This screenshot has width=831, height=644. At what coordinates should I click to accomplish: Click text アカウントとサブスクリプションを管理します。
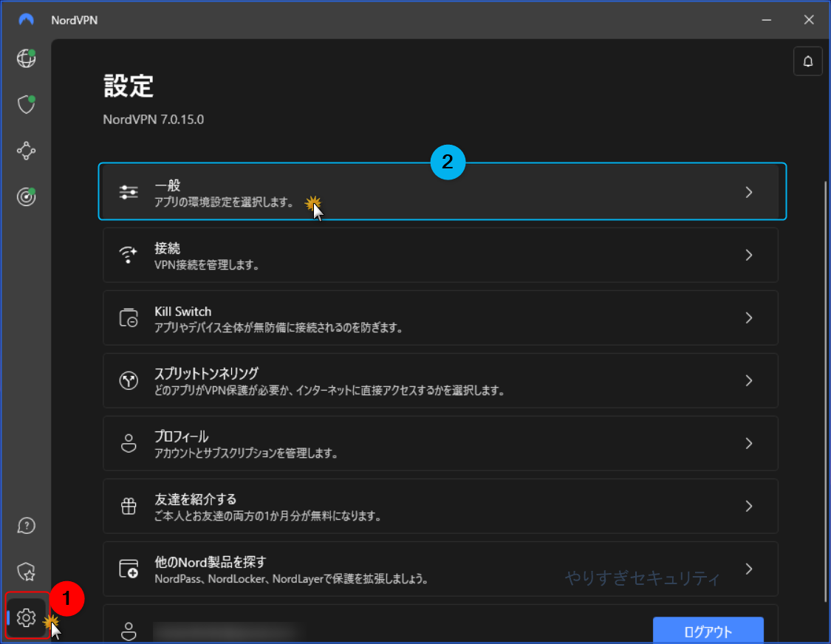[x=247, y=453]
